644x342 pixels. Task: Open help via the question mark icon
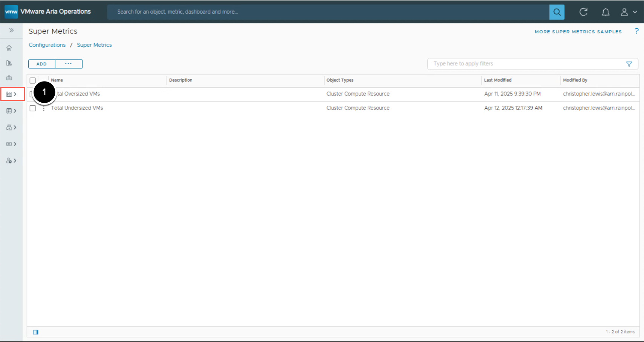point(636,31)
